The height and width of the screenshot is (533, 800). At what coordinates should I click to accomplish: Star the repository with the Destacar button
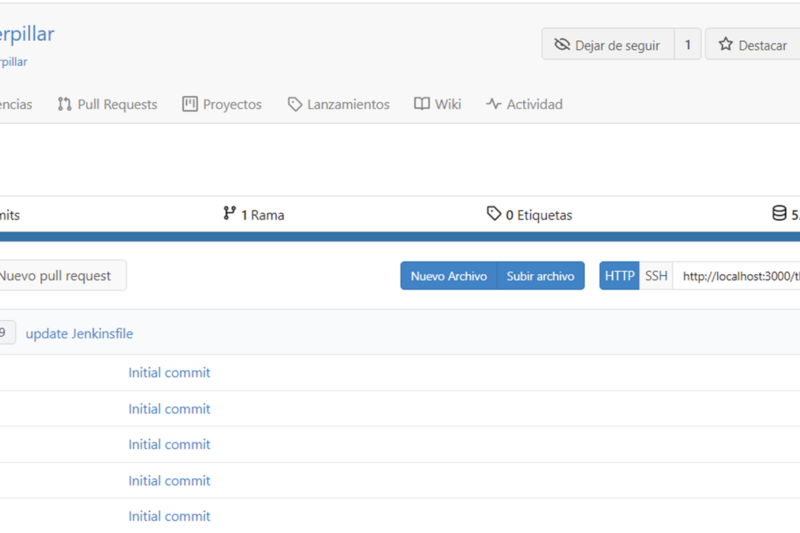753,45
